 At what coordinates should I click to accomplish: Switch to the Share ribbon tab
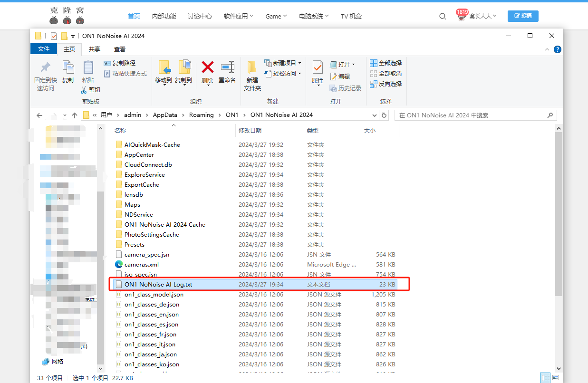(95, 49)
